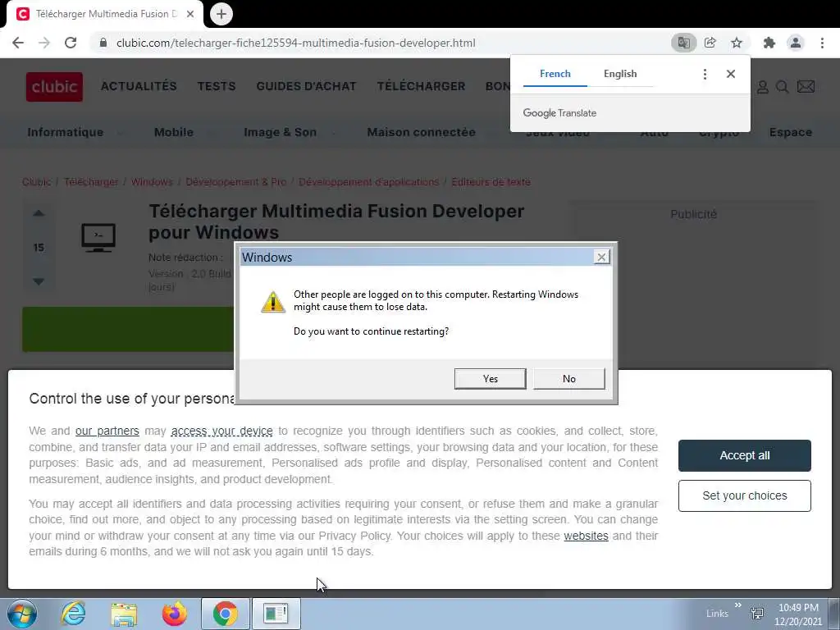This screenshot has width=840, height=630.
Task: Click the Clubic logo
Action: [x=54, y=87]
